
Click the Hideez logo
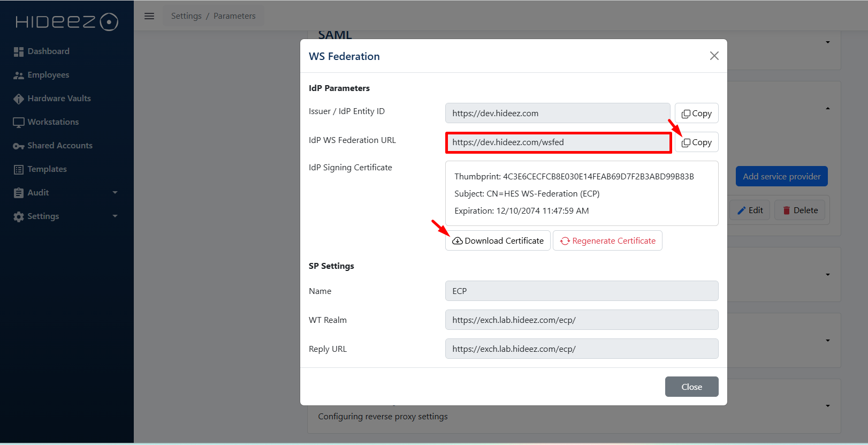pyautogui.click(x=66, y=22)
